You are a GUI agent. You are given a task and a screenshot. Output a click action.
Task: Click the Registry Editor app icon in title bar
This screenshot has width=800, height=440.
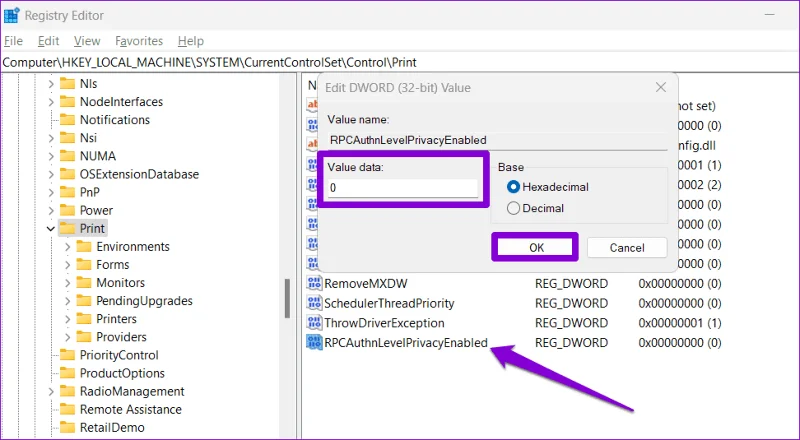[x=11, y=15]
